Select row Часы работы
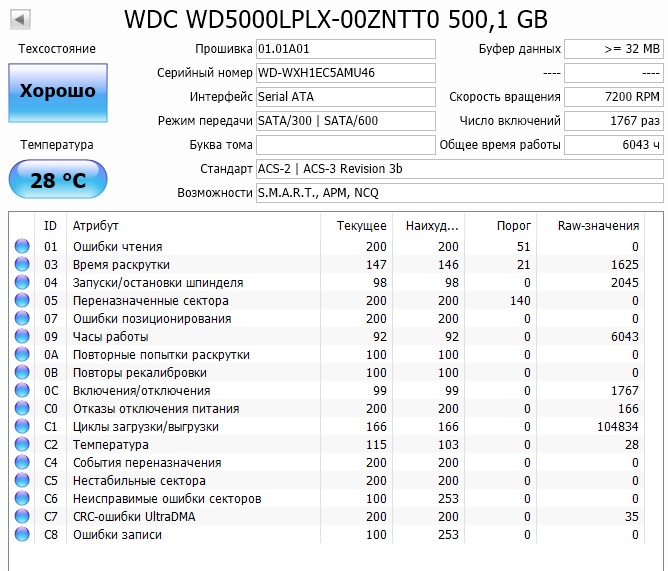Viewport: 668px width, 571px height. click(326, 336)
